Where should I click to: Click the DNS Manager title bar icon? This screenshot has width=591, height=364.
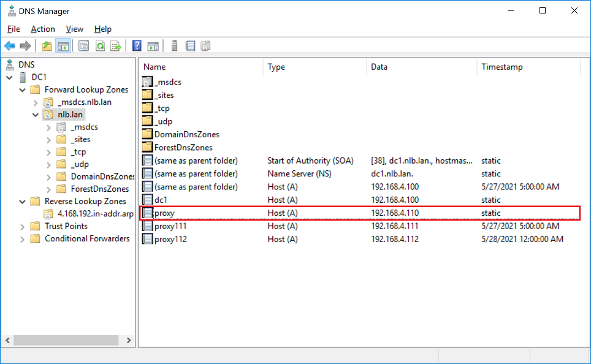click(x=12, y=11)
